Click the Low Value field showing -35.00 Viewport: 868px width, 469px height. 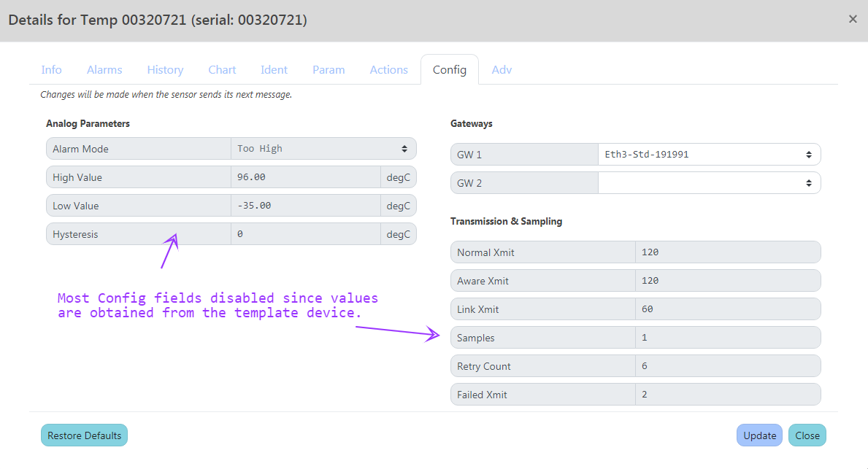(x=305, y=205)
